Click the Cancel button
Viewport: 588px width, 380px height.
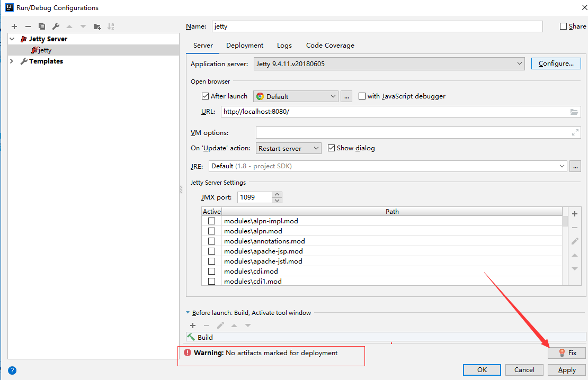(524, 370)
